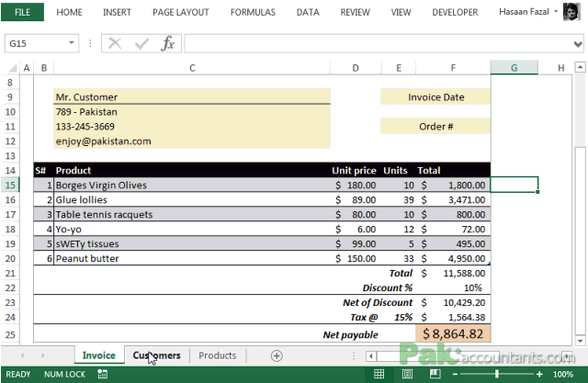Click the Cancel entry X icon
Screen dimensions: 588x383
[115, 43]
